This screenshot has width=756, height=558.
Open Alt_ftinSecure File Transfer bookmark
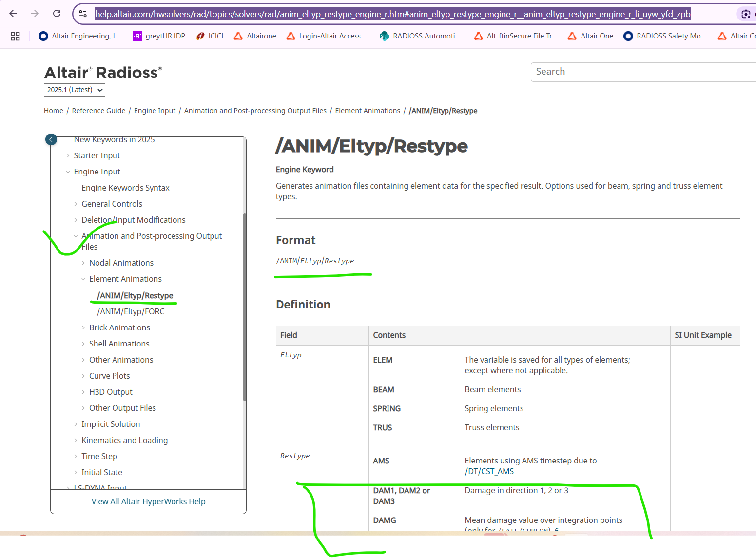click(516, 36)
